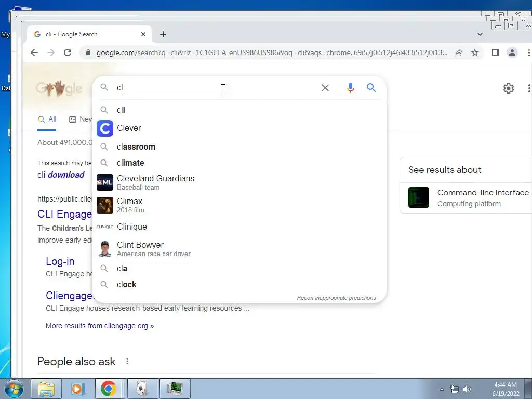Image resolution: width=532 pixels, height=399 pixels.
Task: Switch to the News results tab
Action: coord(80,119)
